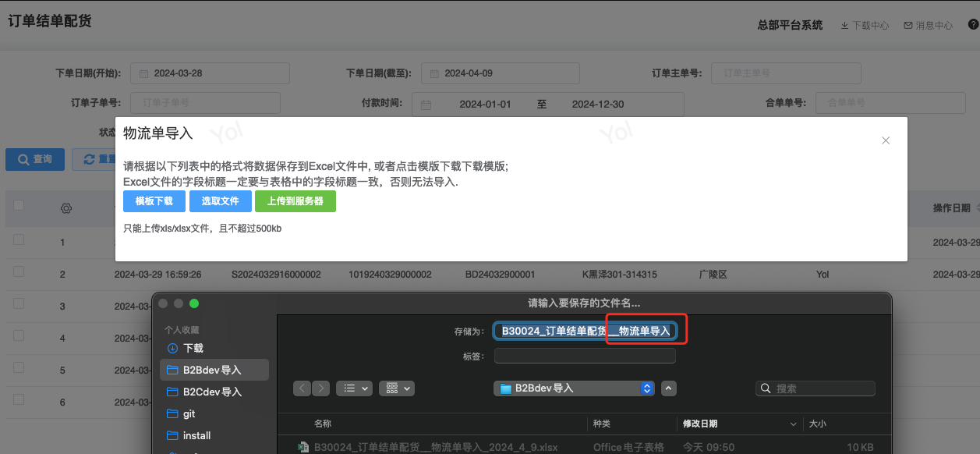Screen dimensions: 980x454
Task: Check the checkbox for row 4
Action: pos(19,335)
